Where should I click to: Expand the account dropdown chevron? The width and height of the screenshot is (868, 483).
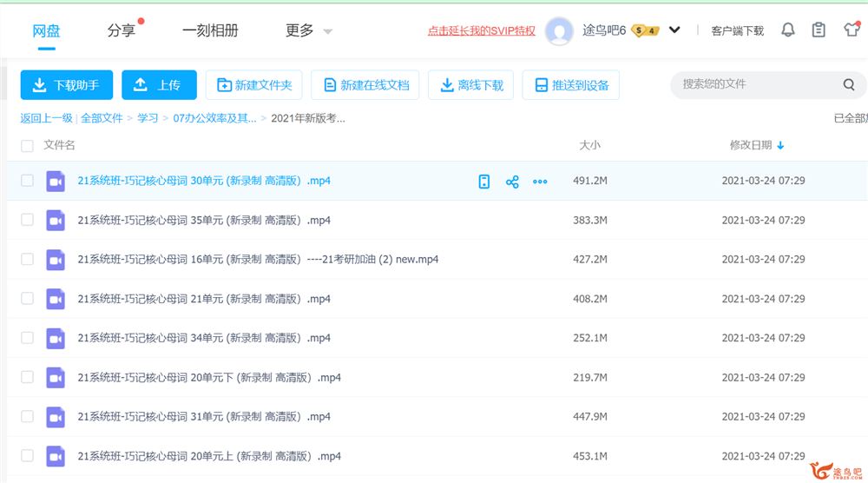pos(674,30)
